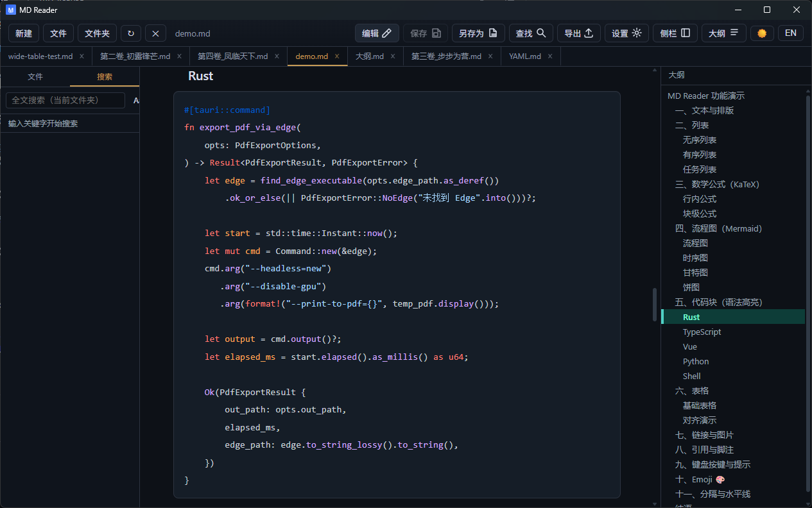The height and width of the screenshot is (508, 812).
Task: Go to outline item 四、流程图 (Mermaid)
Action: tap(718, 228)
